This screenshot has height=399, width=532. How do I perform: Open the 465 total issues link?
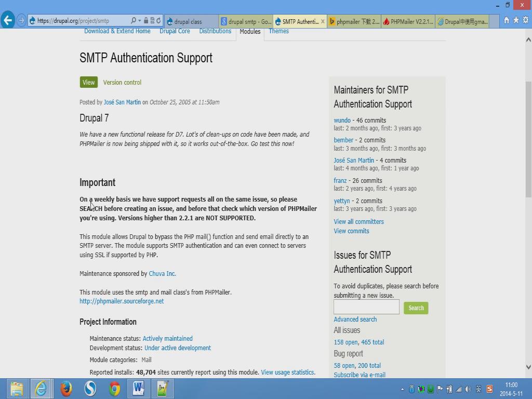tap(373, 342)
